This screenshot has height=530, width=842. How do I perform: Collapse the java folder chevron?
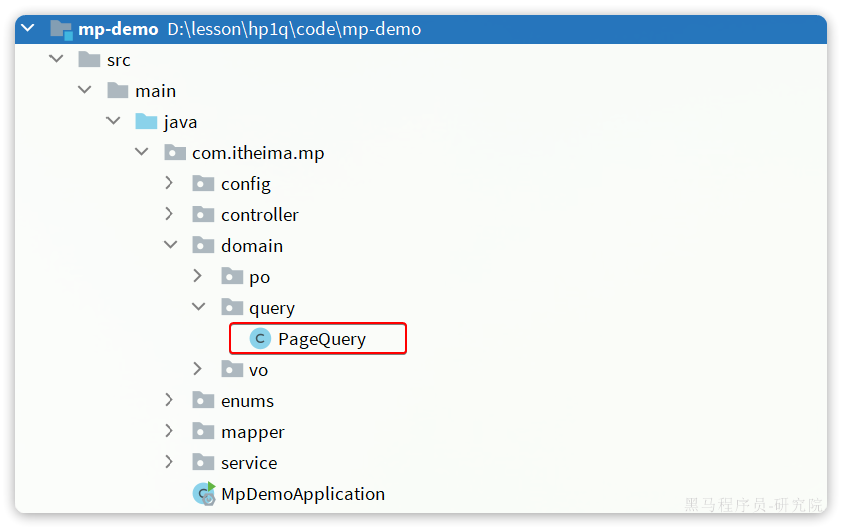click(113, 121)
